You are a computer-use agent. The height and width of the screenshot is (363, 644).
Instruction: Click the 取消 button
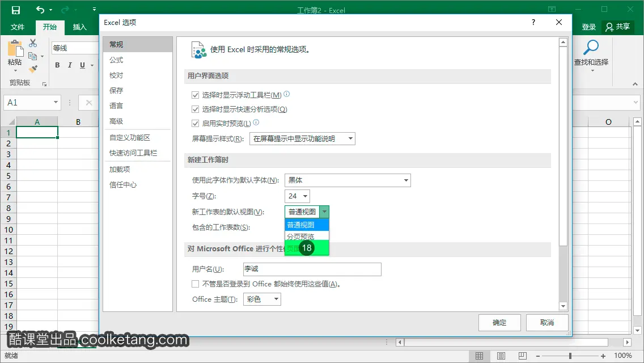click(x=547, y=323)
